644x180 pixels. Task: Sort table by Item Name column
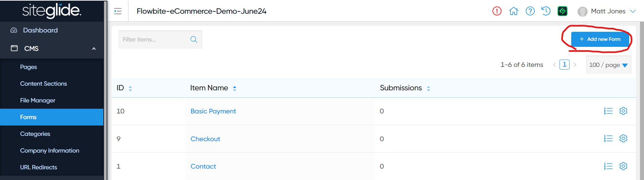(234, 88)
